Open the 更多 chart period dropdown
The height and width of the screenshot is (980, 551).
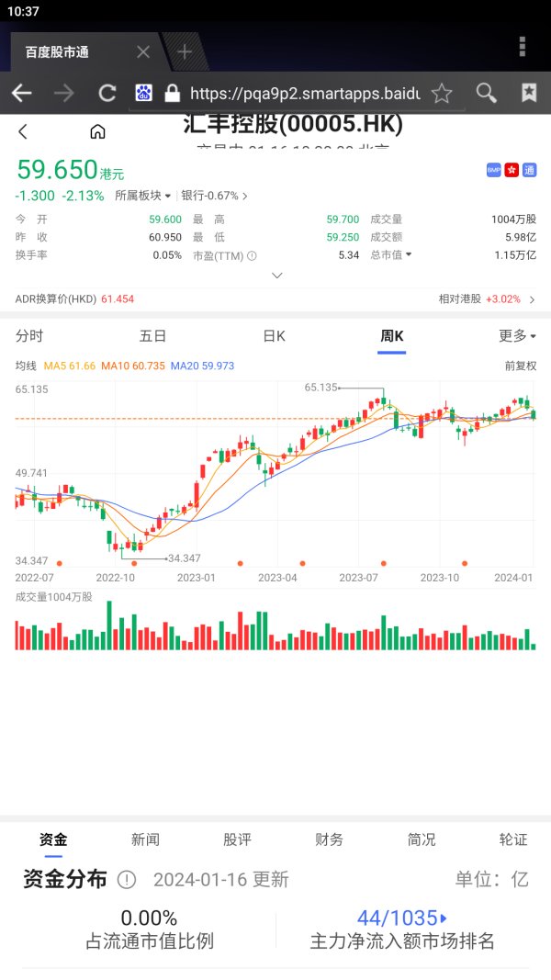[x=517, y=336]
